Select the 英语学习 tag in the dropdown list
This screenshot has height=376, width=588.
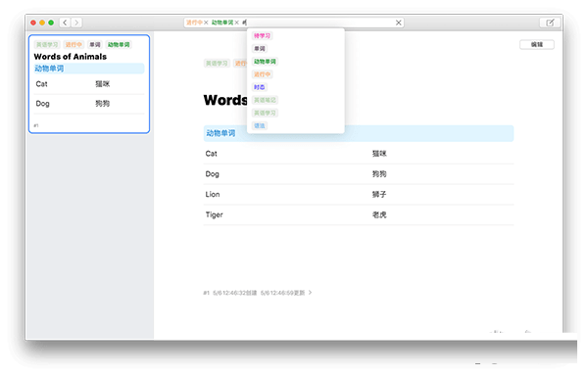(265, 113)
